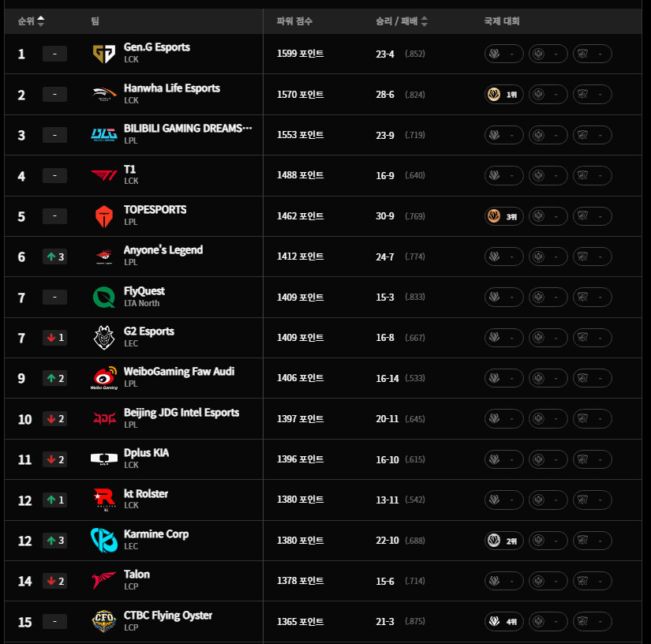Click Hanwha Life's 1위 tournament badge

pos(503,95)
